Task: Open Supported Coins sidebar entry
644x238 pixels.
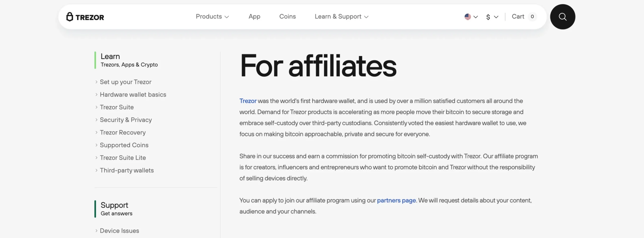Action: coord(124,145)
